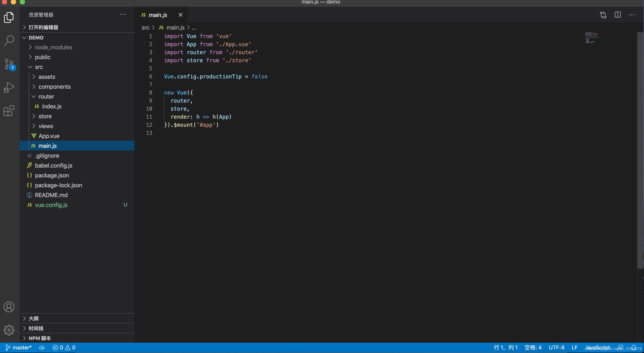The image size is (644, 353).
Task: Collapse the src folder
Action: tap(77, 67)
